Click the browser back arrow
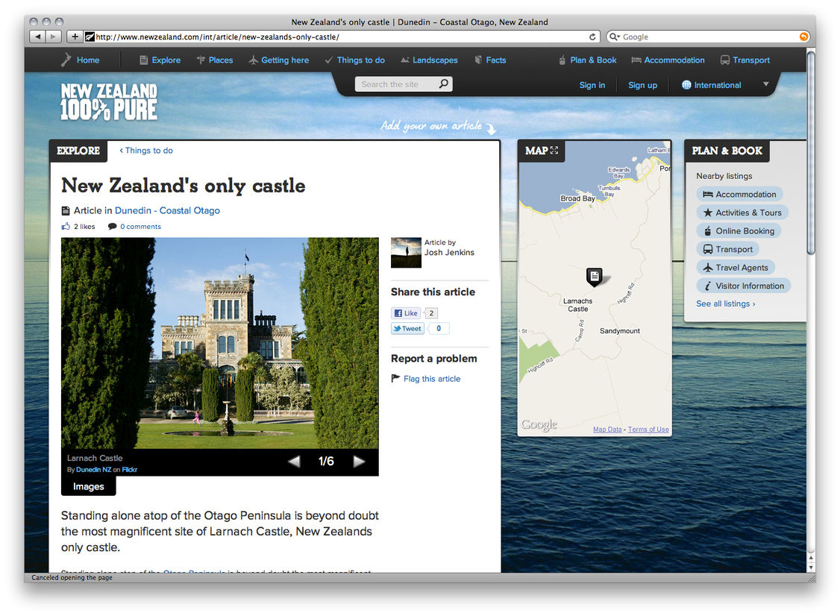The width and height of the screenshot is (840, 616). click(37, 37)
